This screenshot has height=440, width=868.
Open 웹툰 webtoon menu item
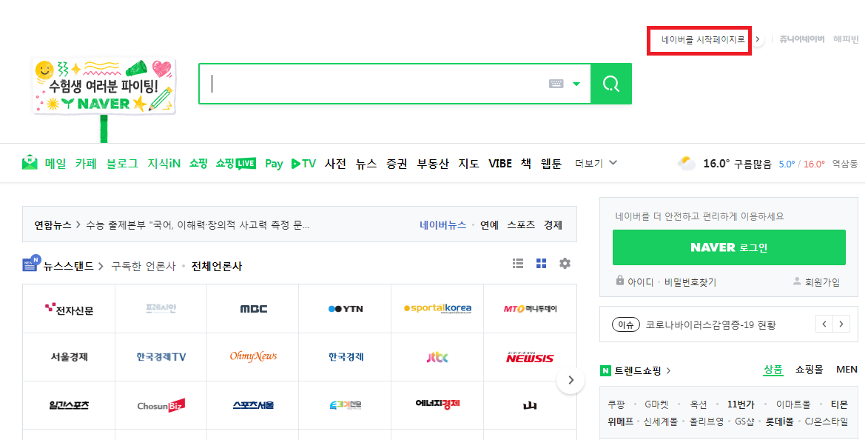click(x=551, y=164)
